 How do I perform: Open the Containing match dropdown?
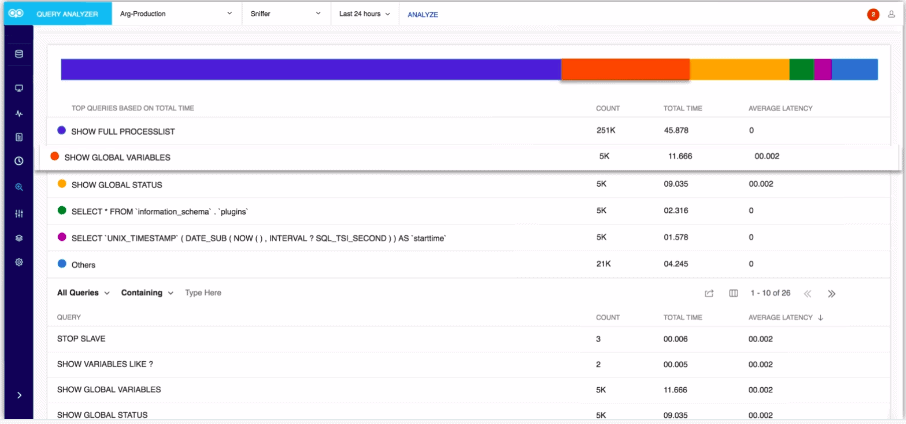tap(147, 293)
